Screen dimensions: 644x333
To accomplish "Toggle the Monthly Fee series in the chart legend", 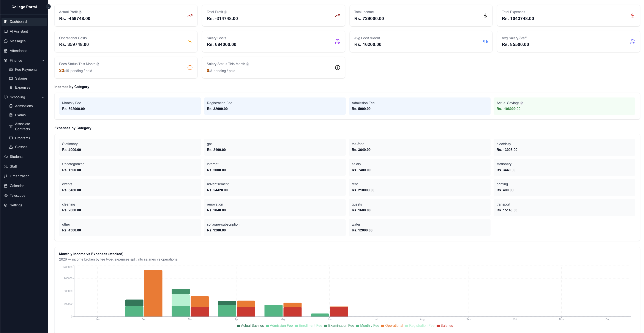I will [x=368, y=325].
